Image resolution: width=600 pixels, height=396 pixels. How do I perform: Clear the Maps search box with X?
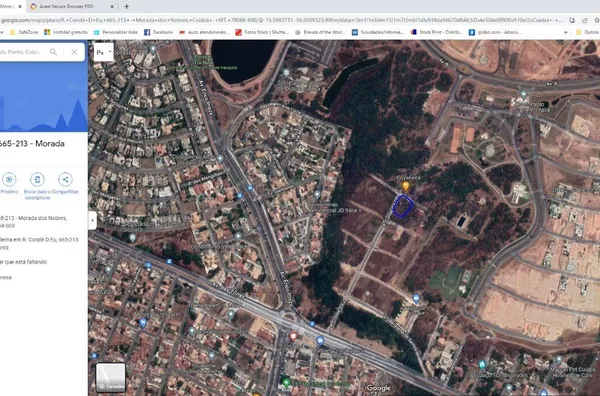74,52
